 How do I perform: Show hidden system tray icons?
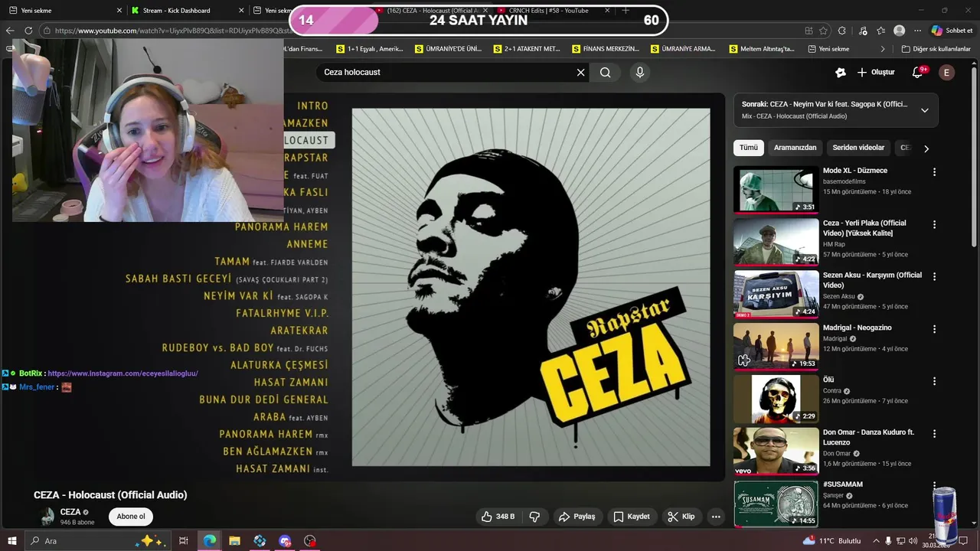click(x=876, y=541)
